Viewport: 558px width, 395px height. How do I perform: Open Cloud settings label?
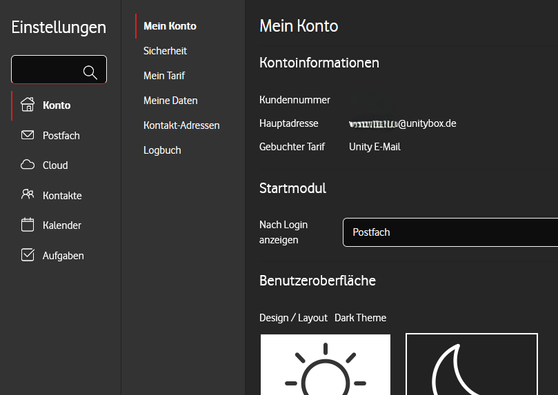pos(55,165)
